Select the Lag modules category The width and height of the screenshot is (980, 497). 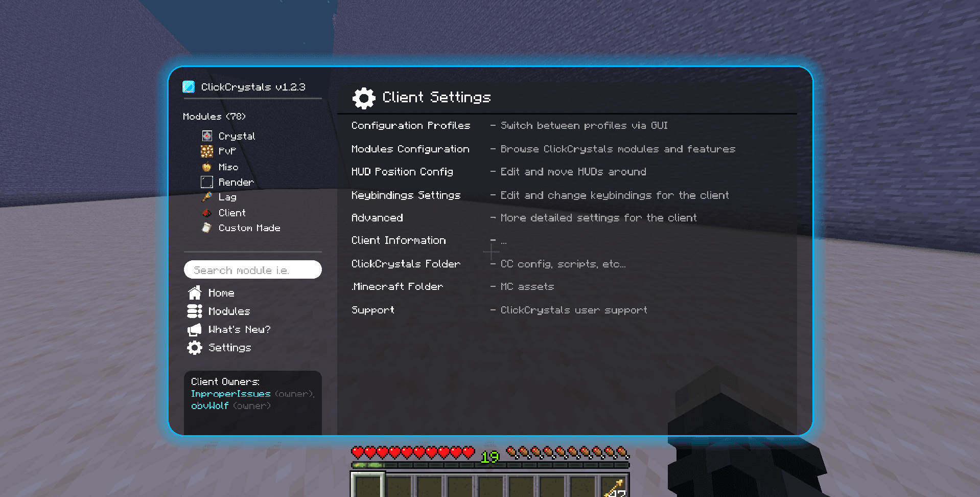click(x=227, y=197)
